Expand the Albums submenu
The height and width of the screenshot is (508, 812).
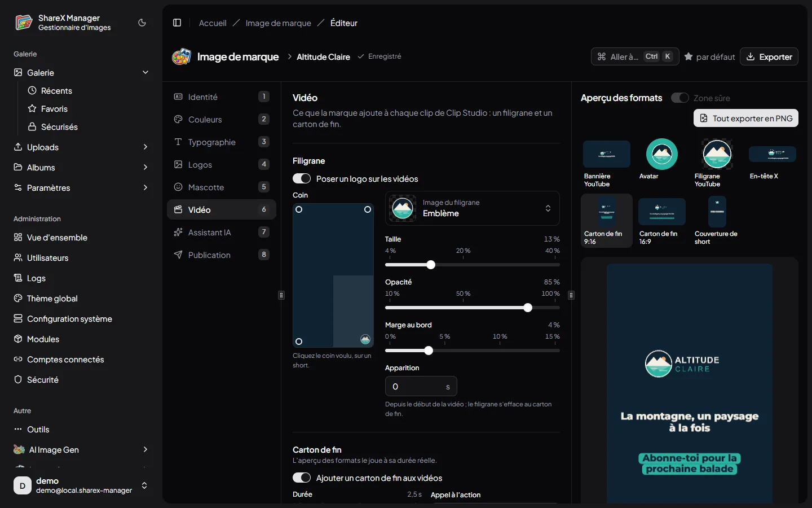[145, 167]
